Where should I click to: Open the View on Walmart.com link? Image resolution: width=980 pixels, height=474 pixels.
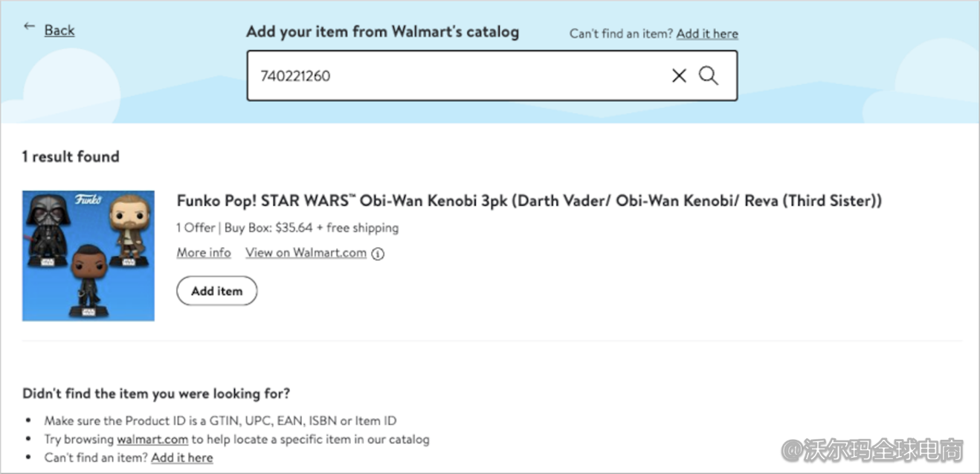pos(306,253)
